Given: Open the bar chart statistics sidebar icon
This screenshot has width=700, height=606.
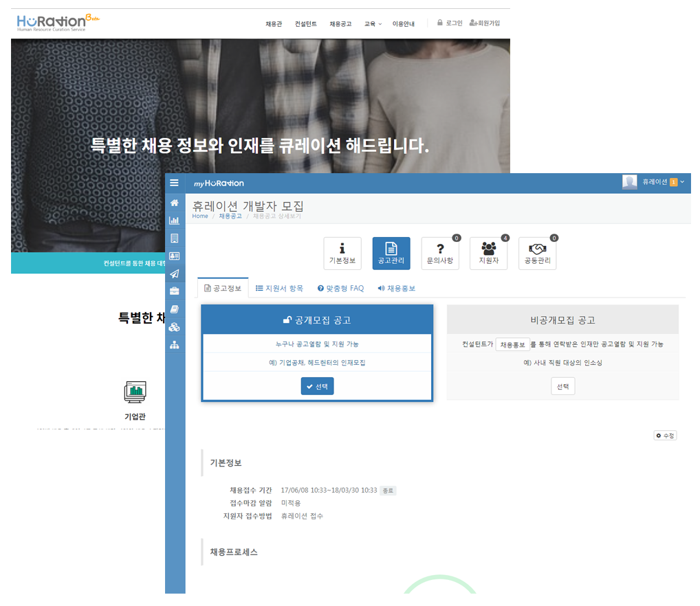Looking at the screenshot, I should [x=175, y=221].
